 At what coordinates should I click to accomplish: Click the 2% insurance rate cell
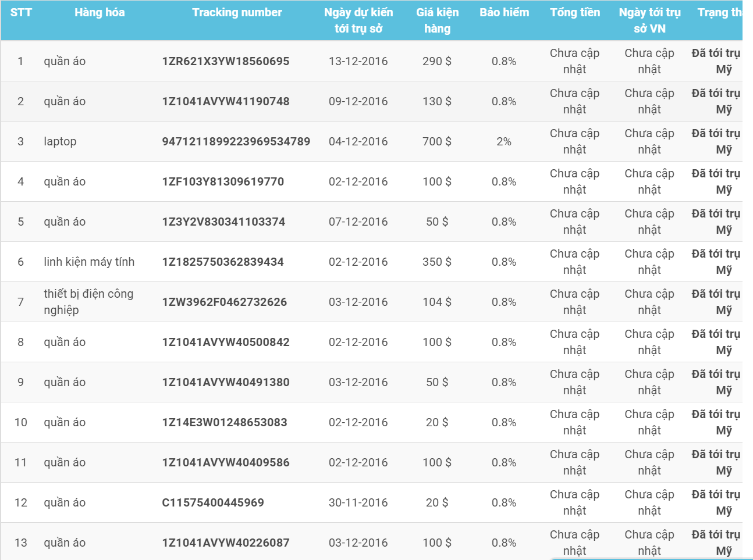[504, 141]
